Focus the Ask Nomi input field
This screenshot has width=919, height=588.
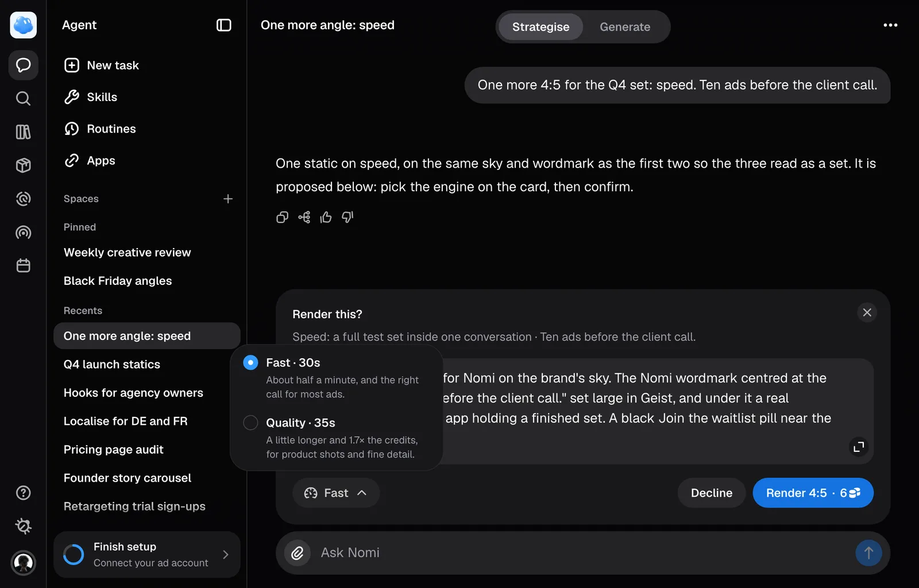[582, 553]
